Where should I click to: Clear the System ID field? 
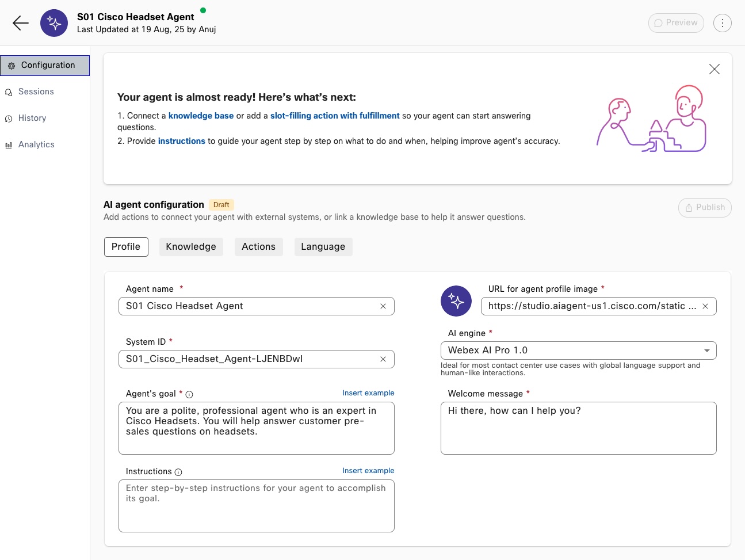(383, 359)
